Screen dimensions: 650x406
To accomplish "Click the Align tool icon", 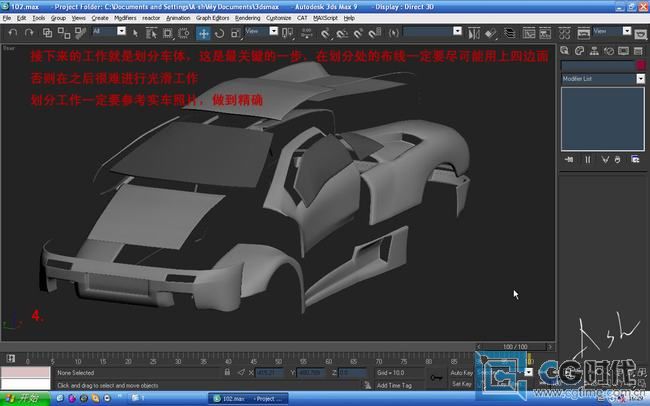I will tap(490, 33).
